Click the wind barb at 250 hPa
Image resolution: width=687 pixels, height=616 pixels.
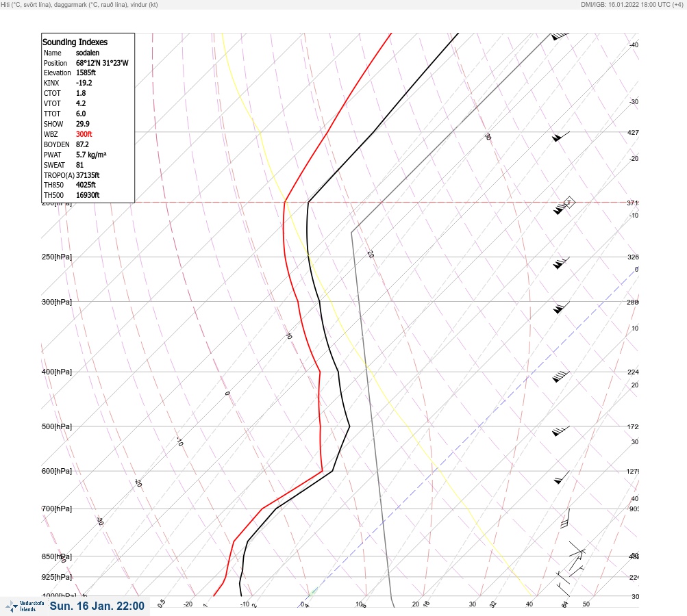point(561,263)
